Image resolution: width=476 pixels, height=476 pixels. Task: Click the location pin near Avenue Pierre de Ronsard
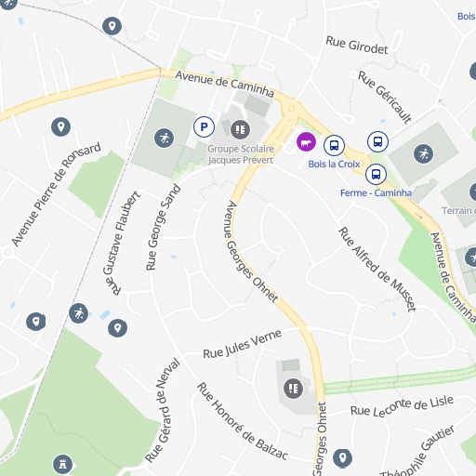point(60,127)
